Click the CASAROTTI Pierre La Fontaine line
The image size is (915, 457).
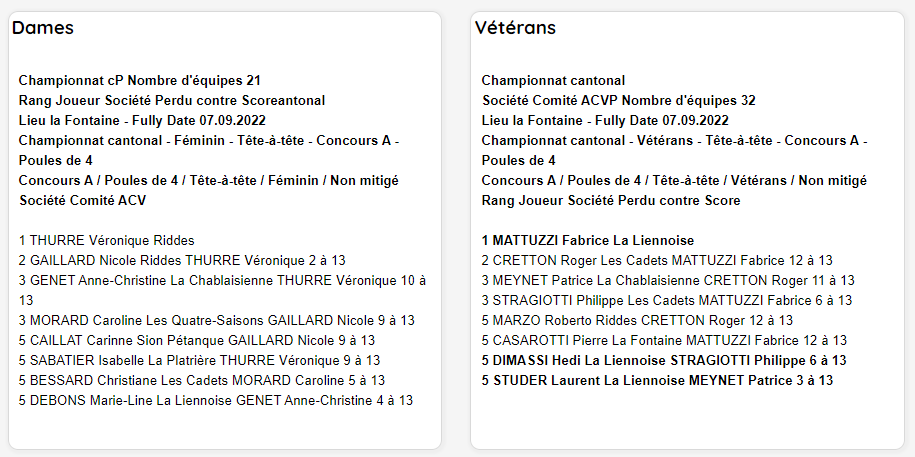[x=664, y=340]
